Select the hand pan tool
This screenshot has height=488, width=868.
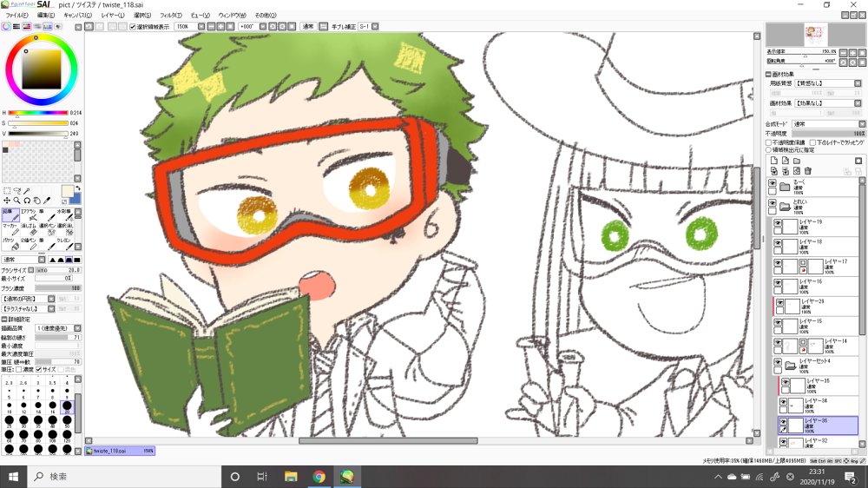click(x=37, y=201)
